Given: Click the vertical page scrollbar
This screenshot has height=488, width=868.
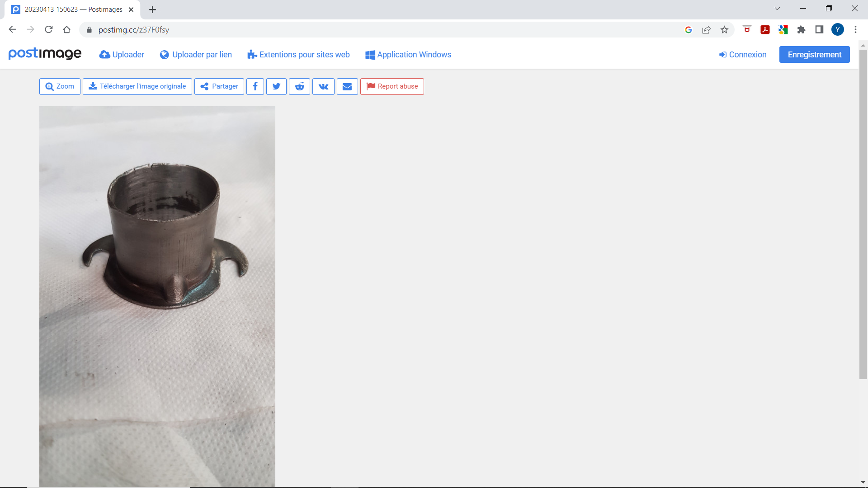Looking at the screenshot, I should tap(863, 212).
